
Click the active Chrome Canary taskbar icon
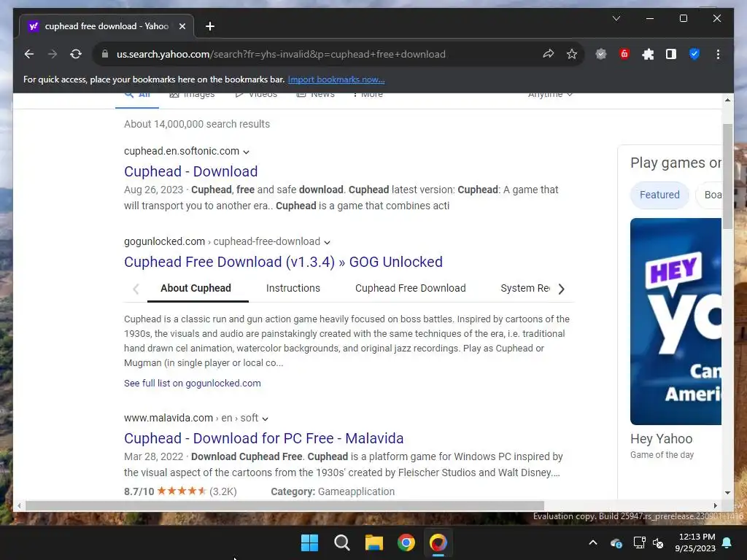(438, 542)
